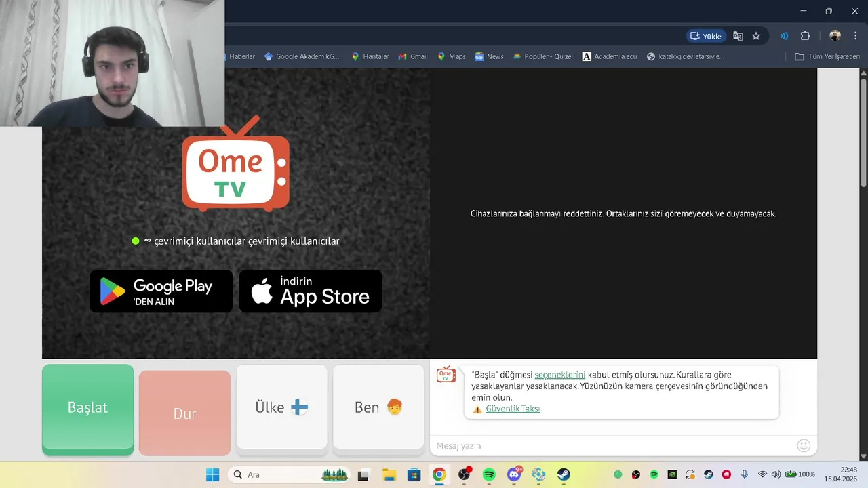The height and width of the screenshot is (488, 868).
Task: Open the Haritalar bookmark
Action: click(370, 56)
